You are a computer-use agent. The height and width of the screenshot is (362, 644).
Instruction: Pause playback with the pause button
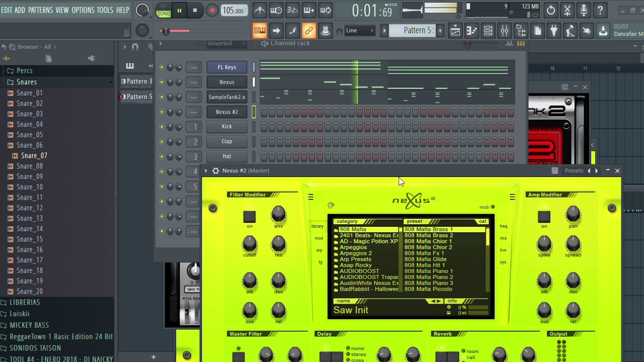[179, 11]
